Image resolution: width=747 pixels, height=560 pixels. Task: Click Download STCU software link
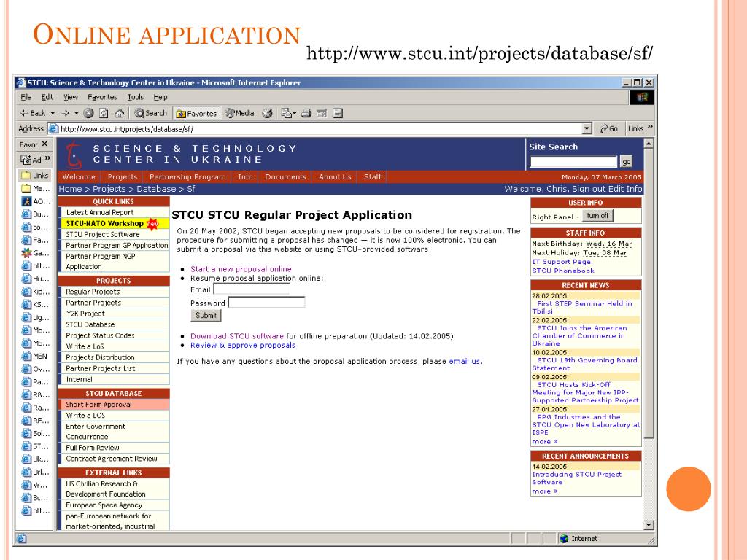pos(237,336)
